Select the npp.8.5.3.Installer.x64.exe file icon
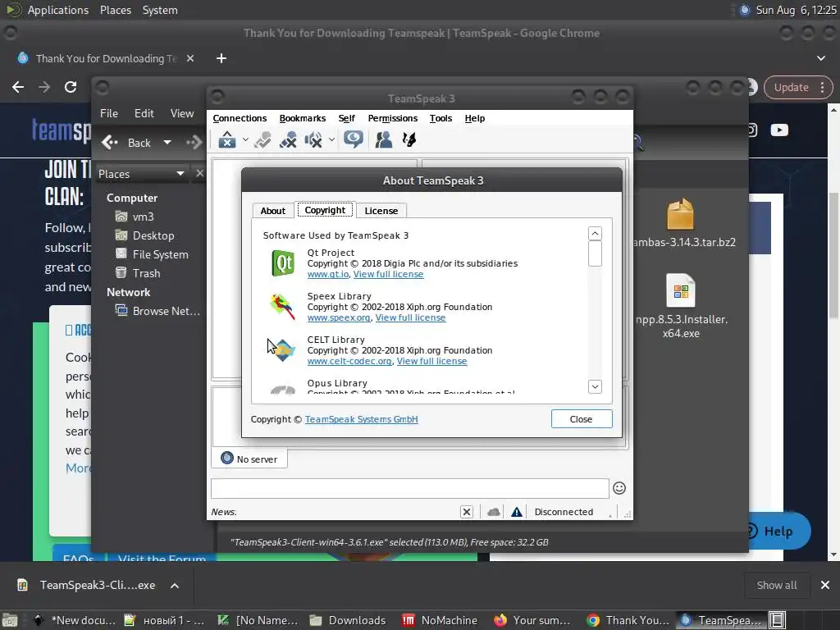The image size is (840, 630). [680, 291]
